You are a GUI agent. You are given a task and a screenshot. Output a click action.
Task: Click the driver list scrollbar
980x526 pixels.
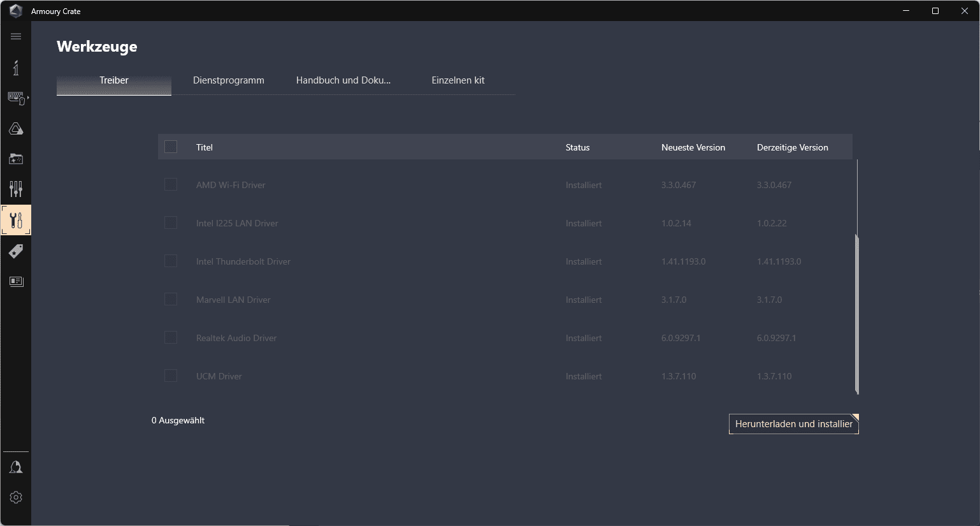point(857,314)
